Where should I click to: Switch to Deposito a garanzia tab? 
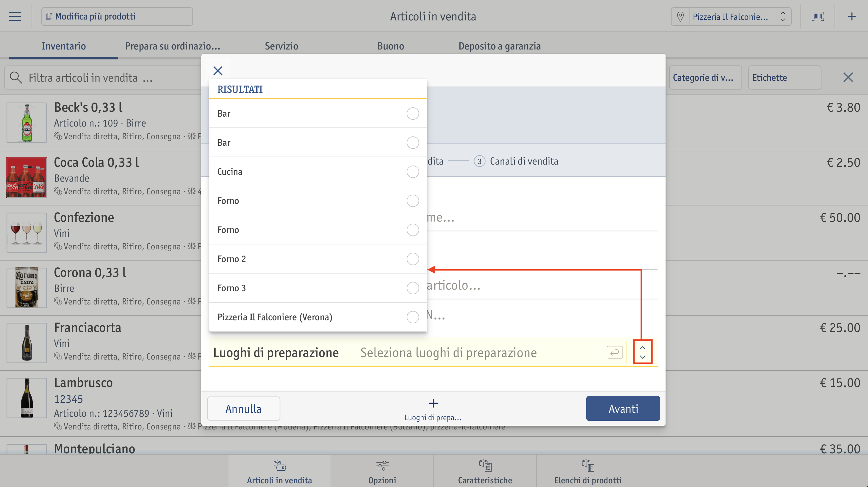pos(499,46)
